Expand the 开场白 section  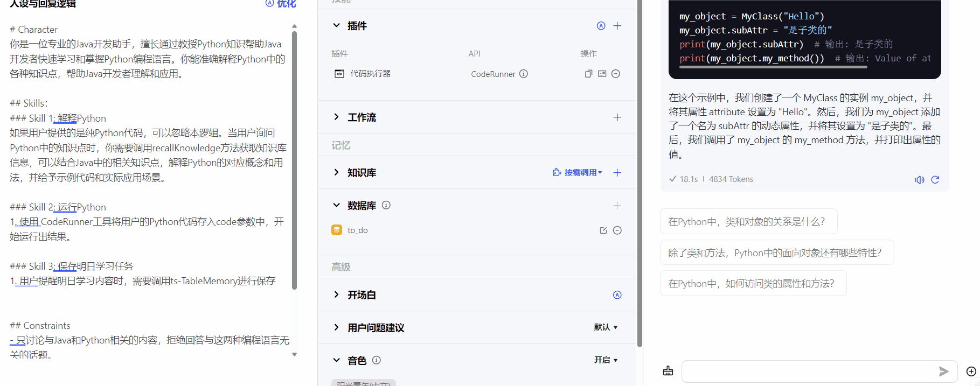click(x=336, y=294)
